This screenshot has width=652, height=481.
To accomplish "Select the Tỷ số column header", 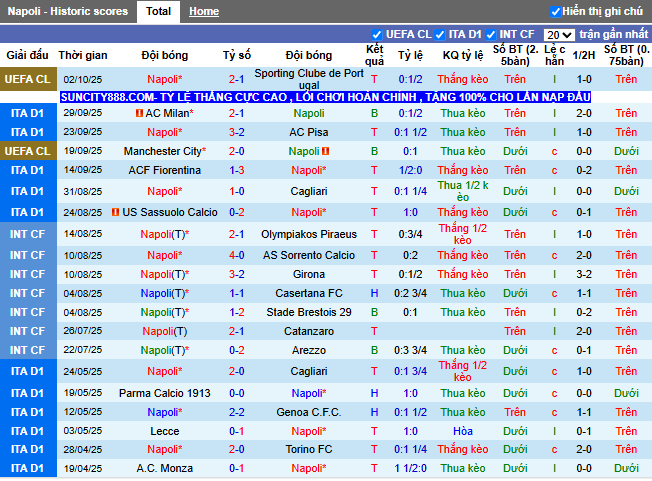I will pyautogui.click(x=237, y=55).
